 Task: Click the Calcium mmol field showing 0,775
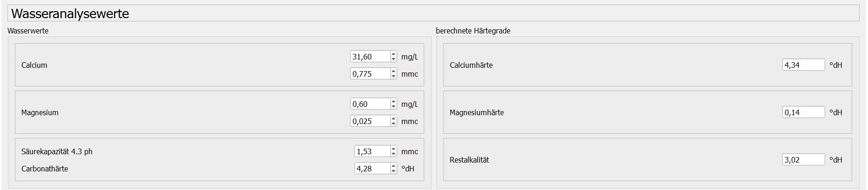(370, 74)
